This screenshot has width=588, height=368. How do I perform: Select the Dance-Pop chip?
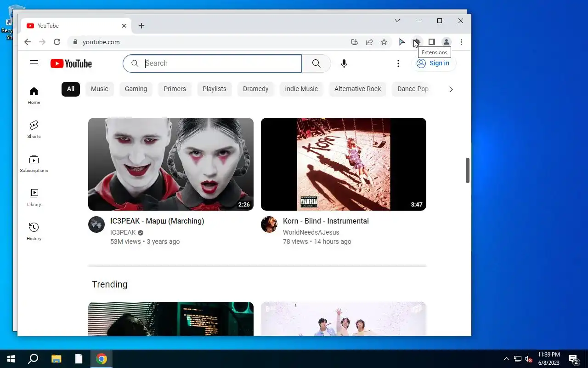pos(413,89)
